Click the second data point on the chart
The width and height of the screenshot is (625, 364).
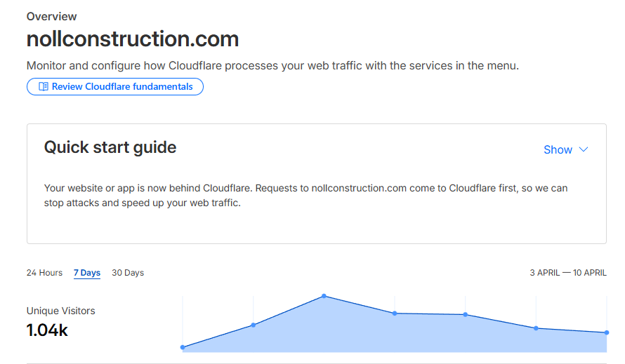(253, 325)
